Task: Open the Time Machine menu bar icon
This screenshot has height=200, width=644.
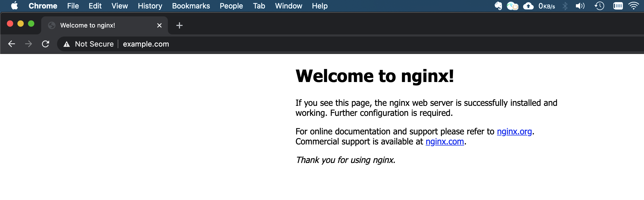Action: coord(599,6)
